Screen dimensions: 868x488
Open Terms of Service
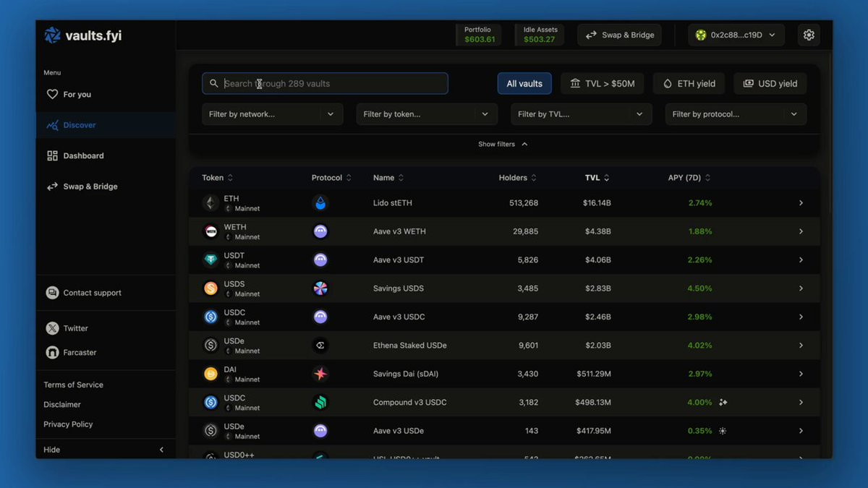coord(73,385)
